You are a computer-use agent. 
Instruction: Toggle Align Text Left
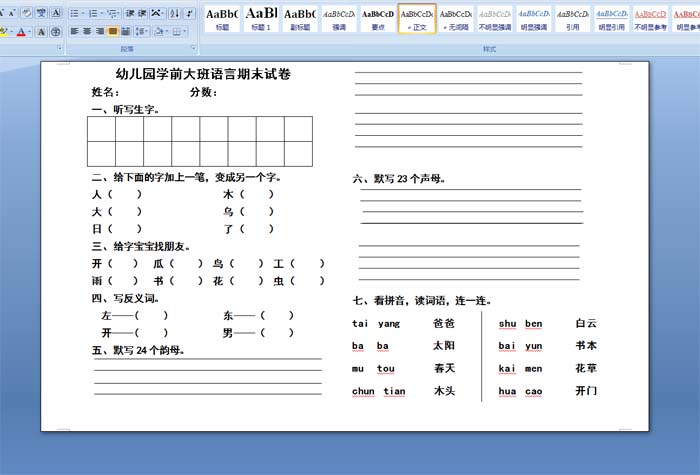(75, 31)
